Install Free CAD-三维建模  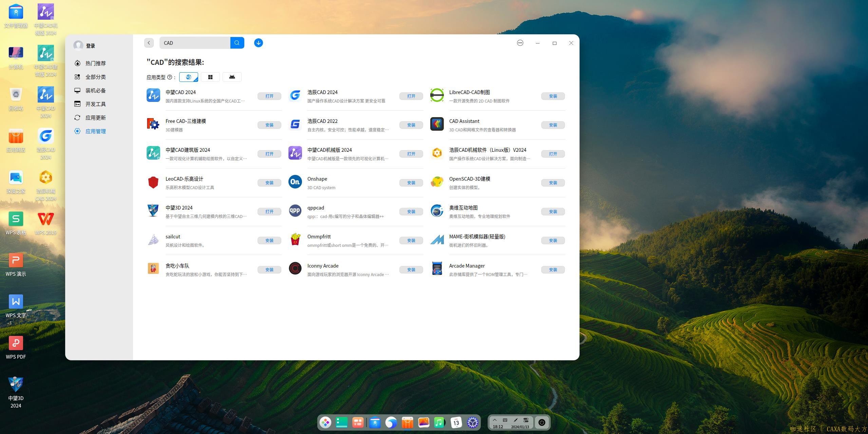pyautogui.click(x=269, y=125)
